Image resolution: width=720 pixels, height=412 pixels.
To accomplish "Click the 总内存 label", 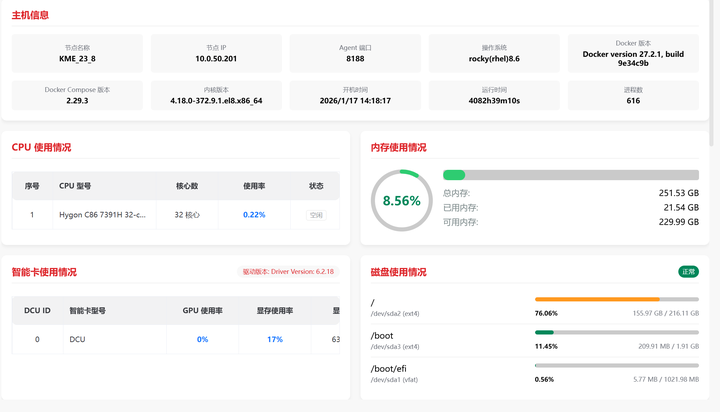I will click(x=456, y=193).
